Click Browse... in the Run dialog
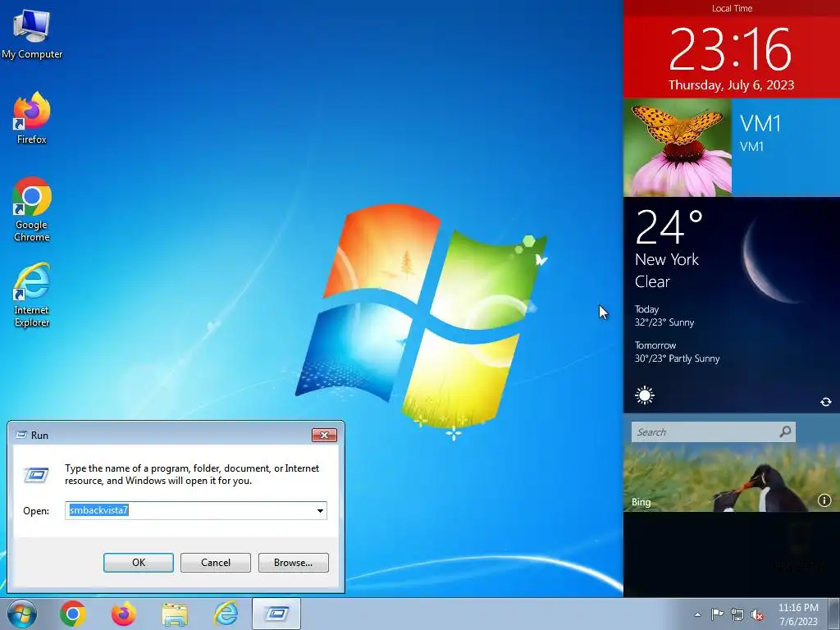 click(x=293, y=563)
